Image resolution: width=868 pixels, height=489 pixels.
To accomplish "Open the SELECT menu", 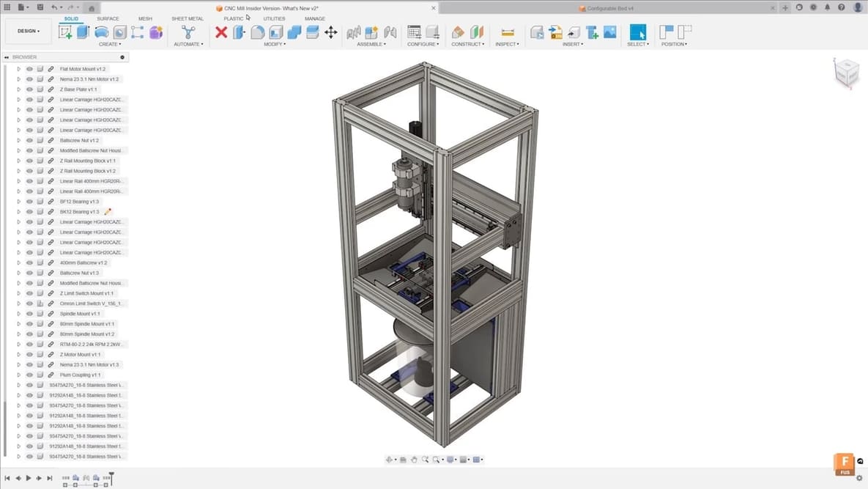I will [638, 44].
